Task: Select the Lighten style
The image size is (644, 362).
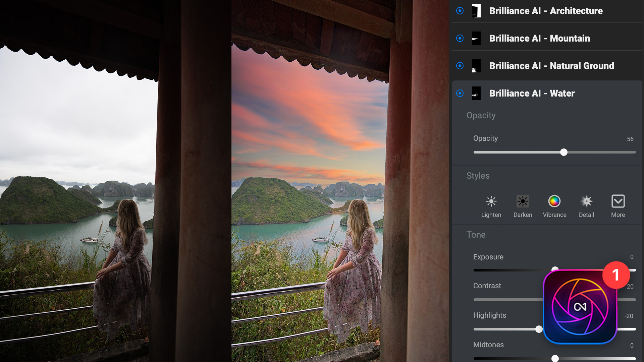Action: [x=491, y=201]
